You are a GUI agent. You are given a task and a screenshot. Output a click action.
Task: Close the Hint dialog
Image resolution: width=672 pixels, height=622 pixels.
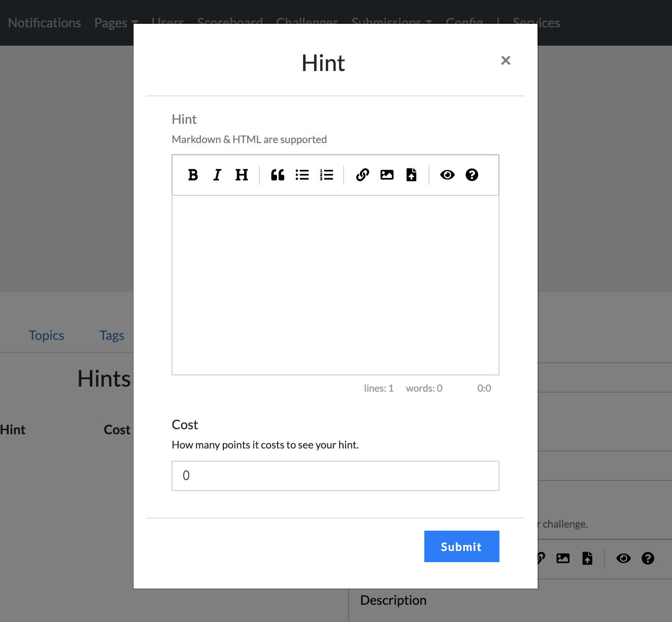506,60
